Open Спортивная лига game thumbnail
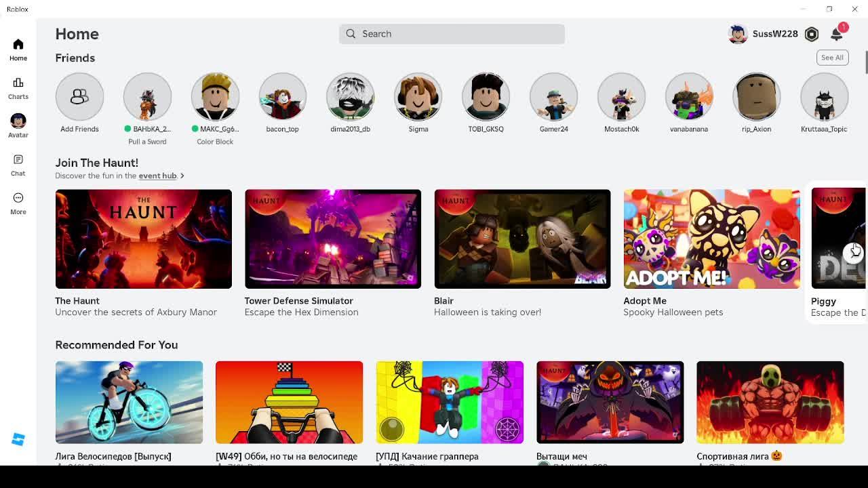Screen dimensions: 868x488 [770, 403]
